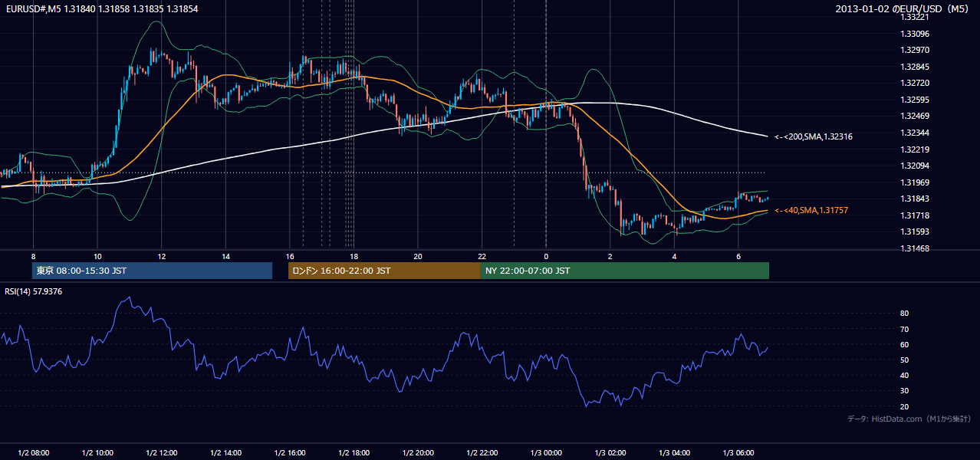Click hour label 8 under price chart
Viewport: 980px width, 460px height.
33,256
